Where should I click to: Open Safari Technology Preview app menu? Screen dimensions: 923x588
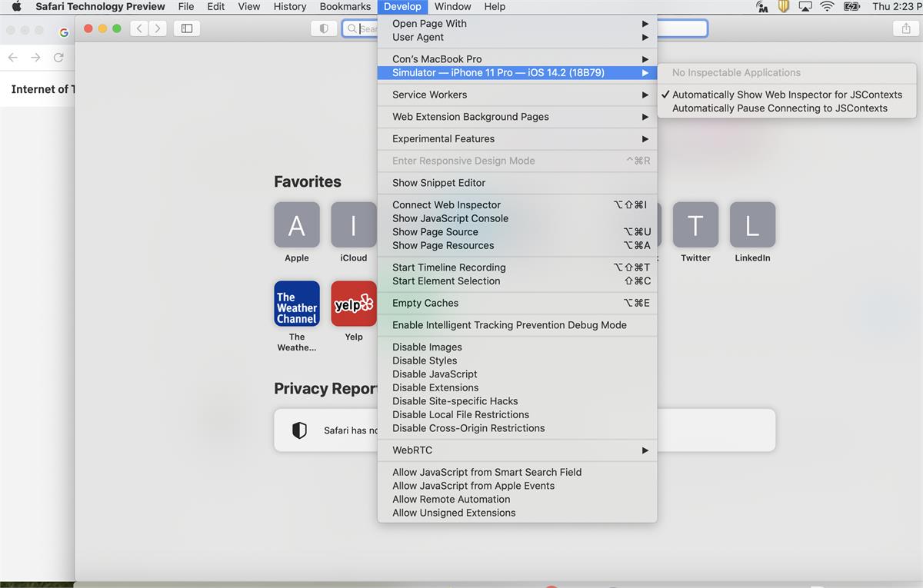pos(100,6)
